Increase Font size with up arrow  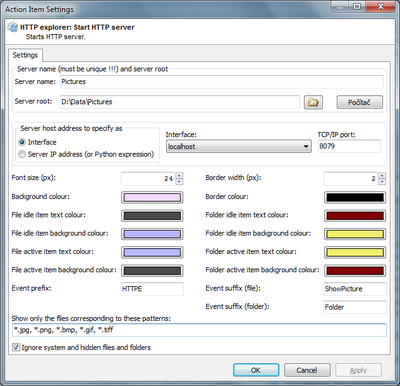(179, 175)
